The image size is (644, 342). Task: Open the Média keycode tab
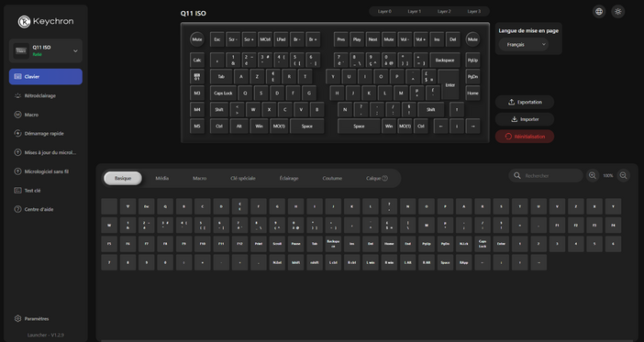tap(161, 178)
